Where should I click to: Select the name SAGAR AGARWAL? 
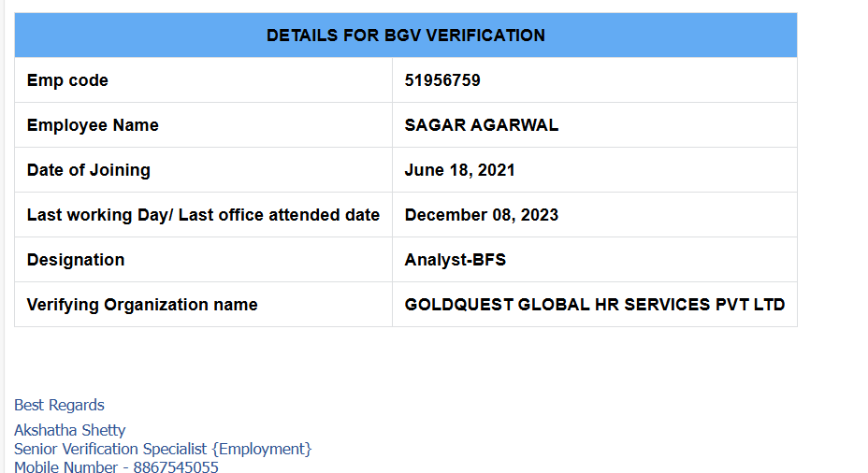click(481, 125)
